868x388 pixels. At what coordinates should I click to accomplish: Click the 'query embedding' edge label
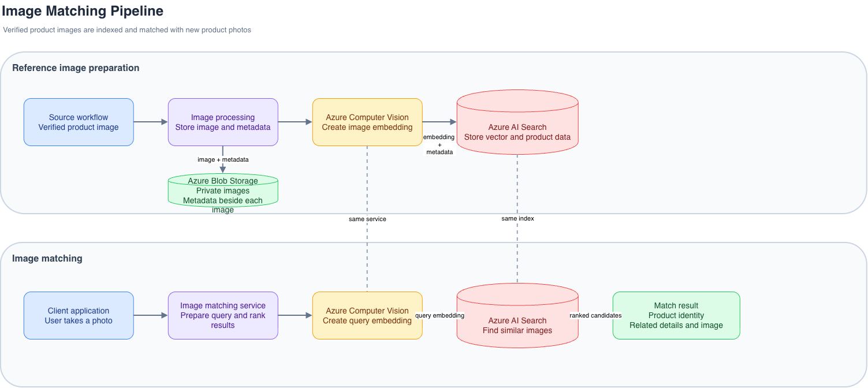(439, 315)
